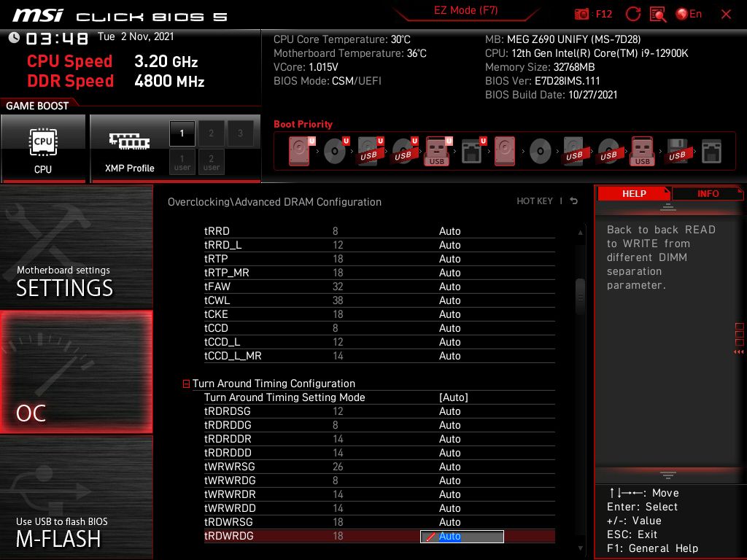
Task: Switch to the INFO tab
Action: pyautogui.click(x=708, y=194)
